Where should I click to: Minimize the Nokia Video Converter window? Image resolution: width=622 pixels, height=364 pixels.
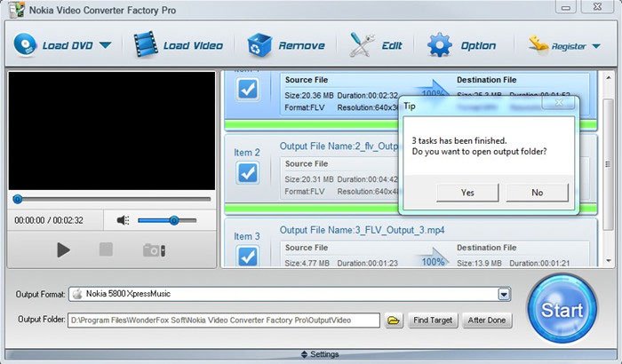[566, 7]
